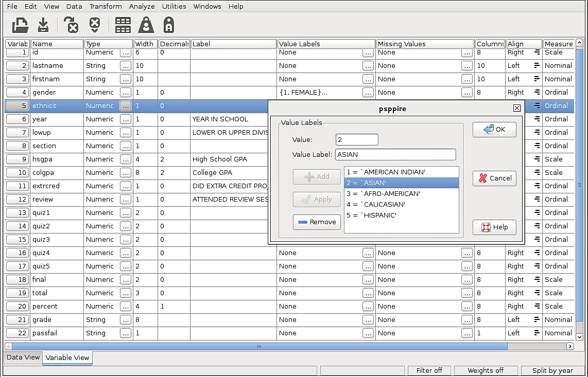Switch to the Data View tab
The image size is (588, 377).
pos(23,357)
